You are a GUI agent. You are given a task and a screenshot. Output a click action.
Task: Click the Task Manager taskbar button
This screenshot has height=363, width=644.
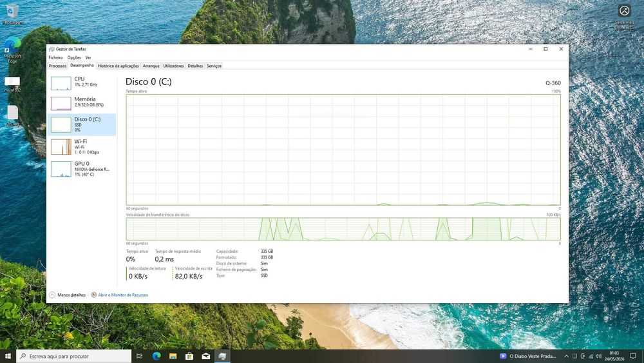coord(222,356)
